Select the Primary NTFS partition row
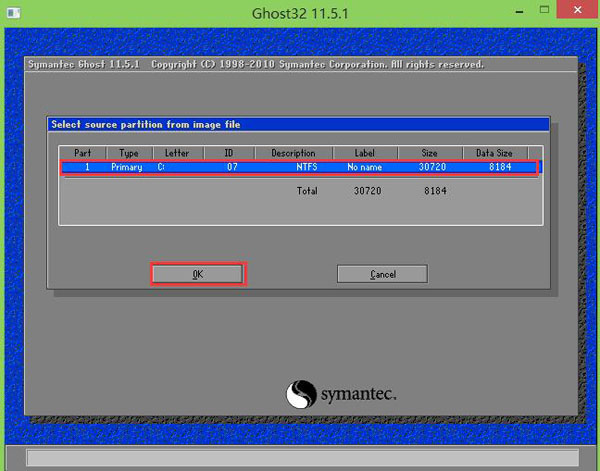The image size is (600, 471). (300, 167)
